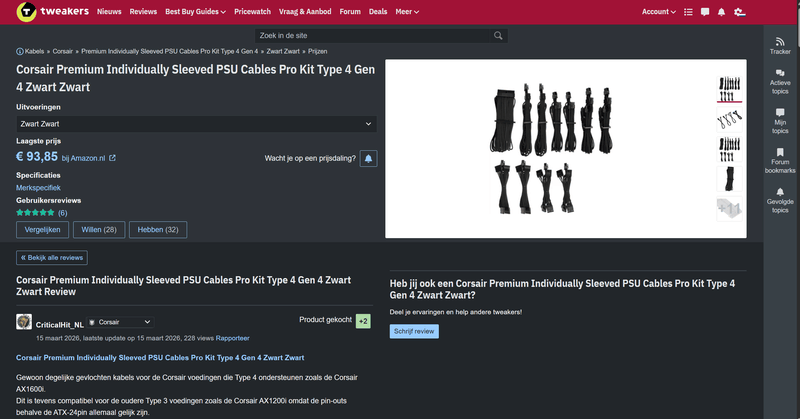Go to Nieuws section
The width and height of the screenshot is (800, 419).
[x=109, y=11]
